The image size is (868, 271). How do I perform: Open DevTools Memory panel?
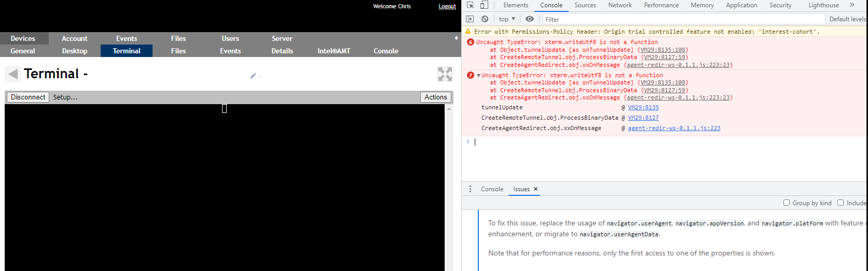click(702, 5)
